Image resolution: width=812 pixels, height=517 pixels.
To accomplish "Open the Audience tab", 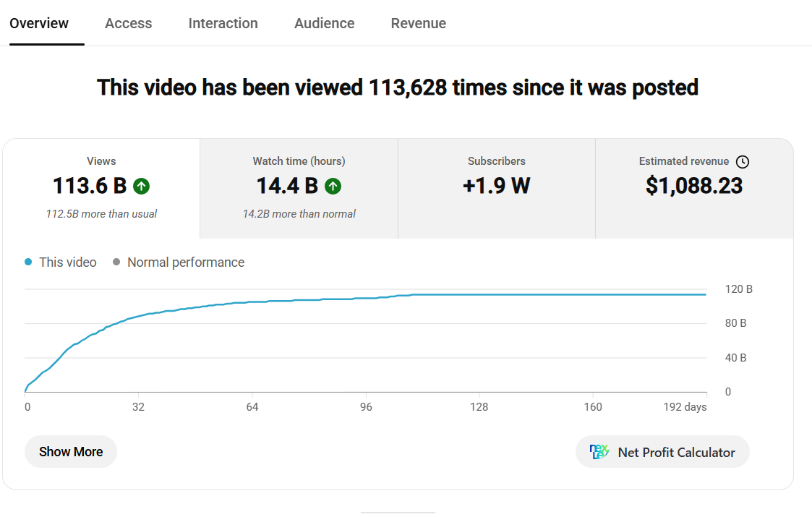I will click(324, 23).
